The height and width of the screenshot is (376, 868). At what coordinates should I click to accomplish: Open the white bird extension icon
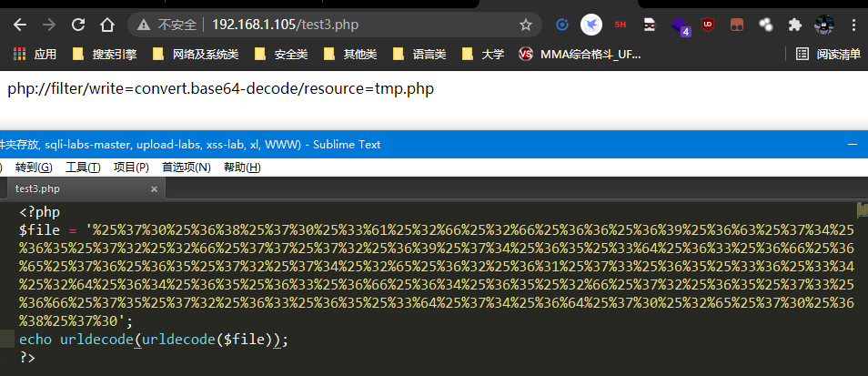click(591, 25)
